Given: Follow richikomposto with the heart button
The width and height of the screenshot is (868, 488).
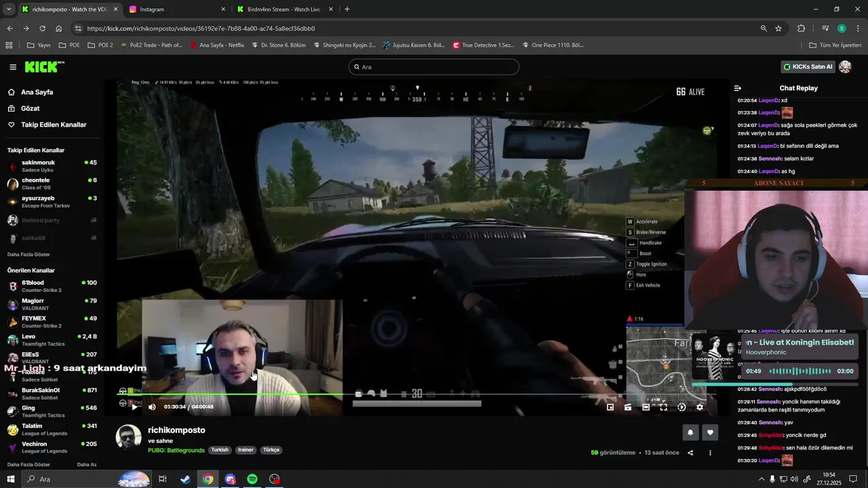Looking at the screenshot, I should click(710, 432).
